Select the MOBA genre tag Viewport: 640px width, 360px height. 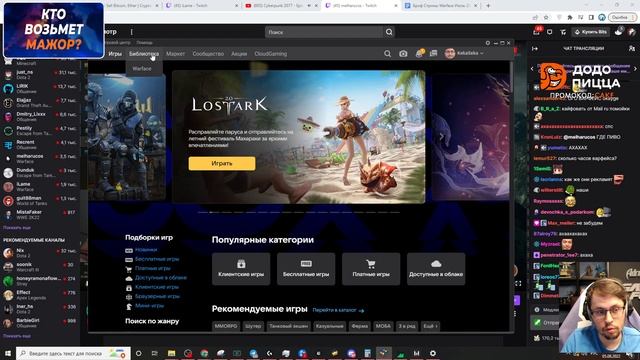pyautogui.click(x=383, y=326)
